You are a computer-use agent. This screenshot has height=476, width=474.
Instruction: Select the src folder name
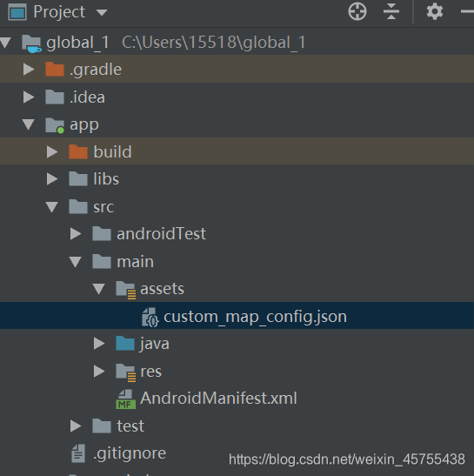[x=103, y=207]
